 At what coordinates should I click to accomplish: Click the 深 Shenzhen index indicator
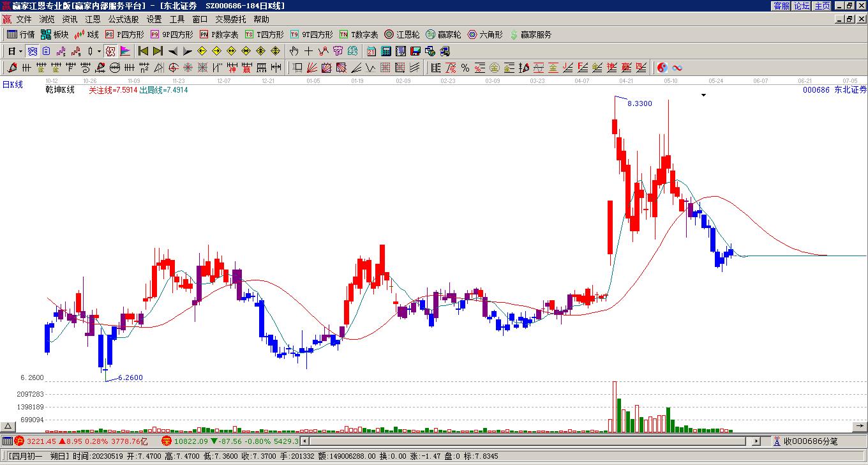(167, 441)
